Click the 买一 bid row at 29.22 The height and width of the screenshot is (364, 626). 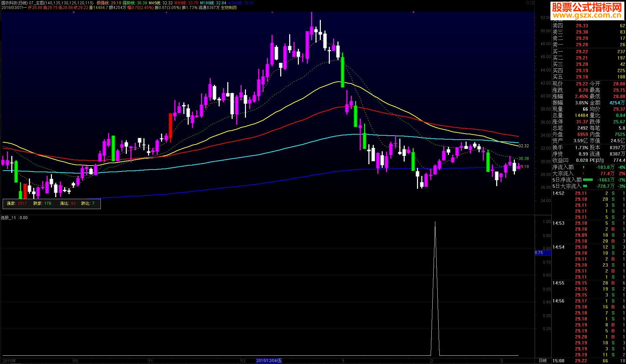(x=589, y=52)
